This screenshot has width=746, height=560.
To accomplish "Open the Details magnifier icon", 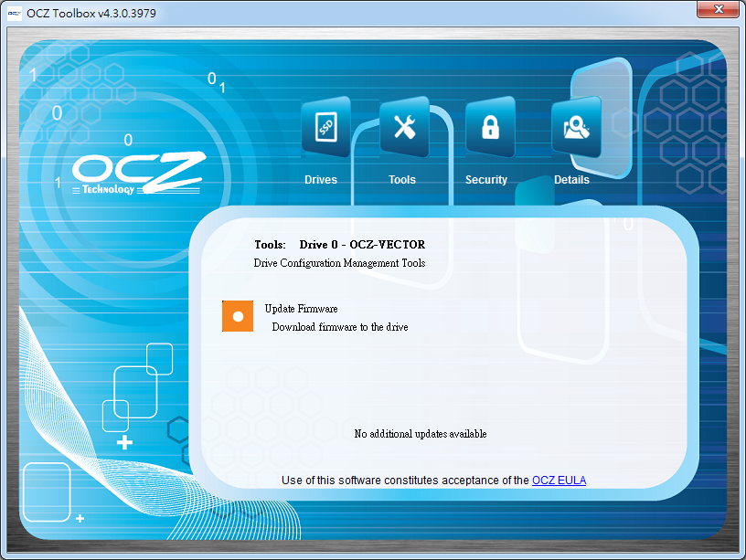I will [576, 127].
